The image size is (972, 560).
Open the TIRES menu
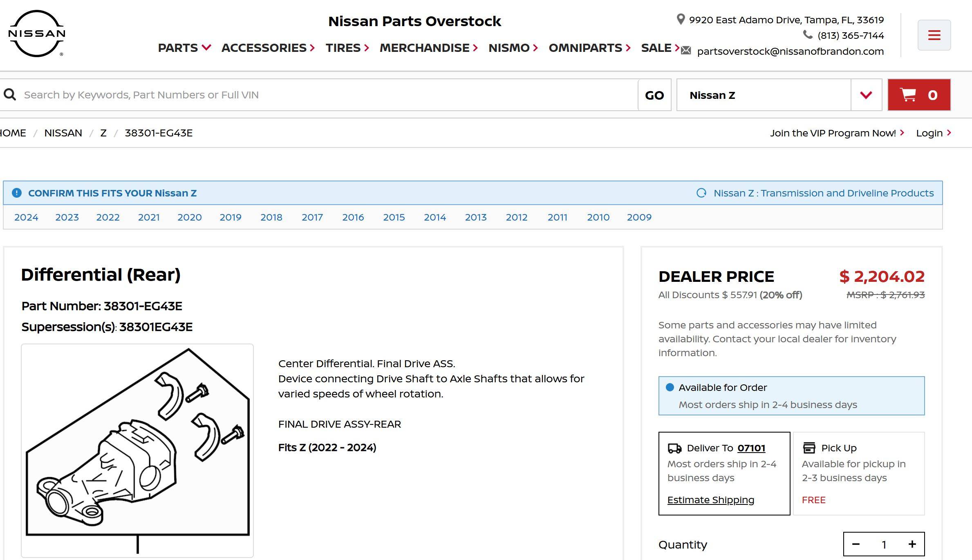click(347, 48)
